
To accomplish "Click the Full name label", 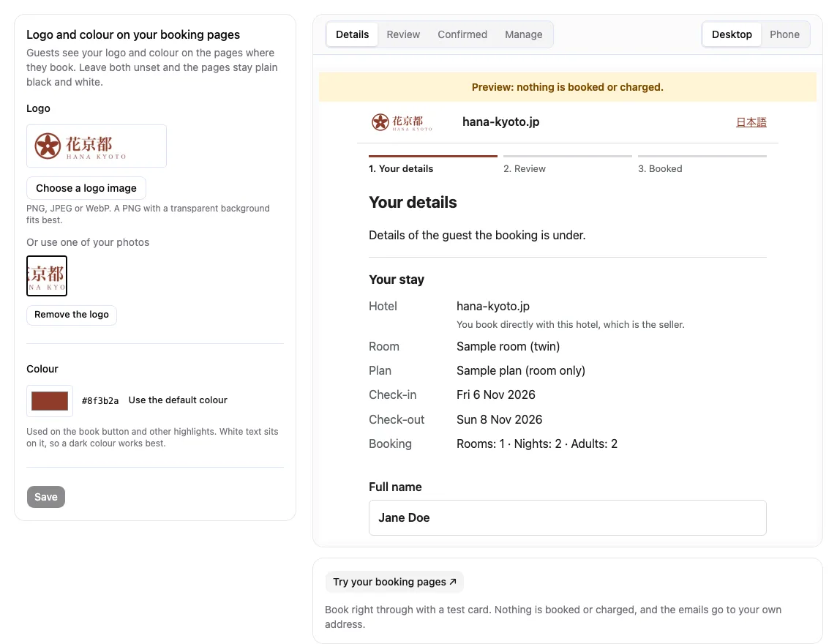I will point(395,487).
